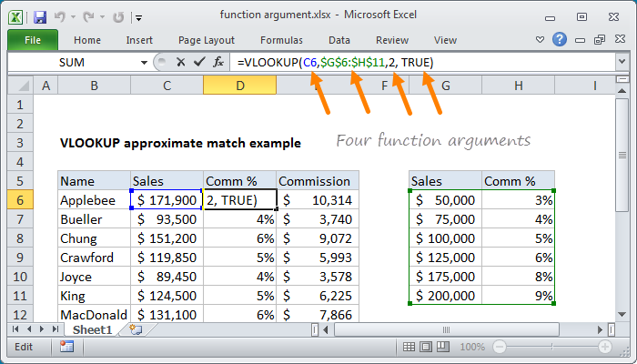Click the horizontal scrollbar thumb
637x364 pixels.
point(447,329)
